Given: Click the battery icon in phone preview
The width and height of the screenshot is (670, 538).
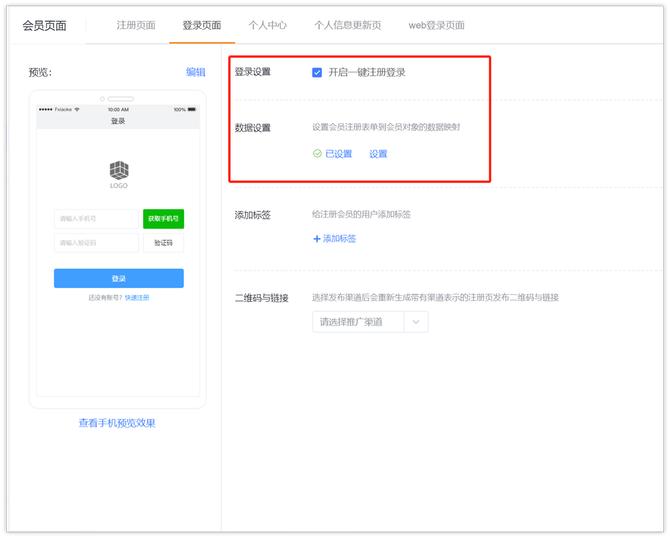Looking at the screenshot, I should point(192,109).
